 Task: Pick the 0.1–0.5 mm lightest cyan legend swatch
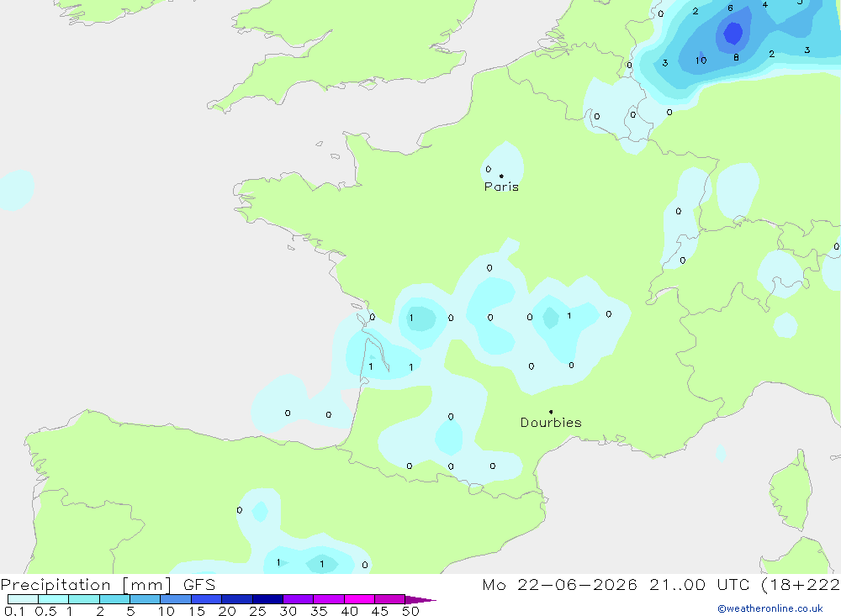point(23,599)
